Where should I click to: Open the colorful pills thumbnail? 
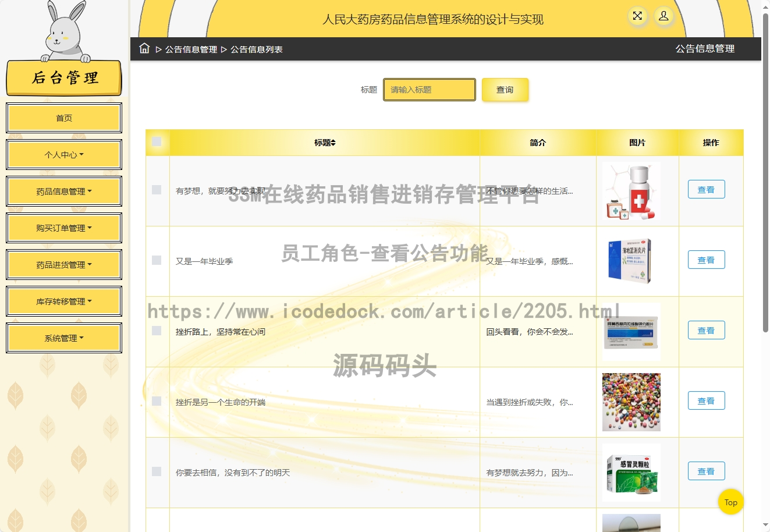(x=631, y=402)
